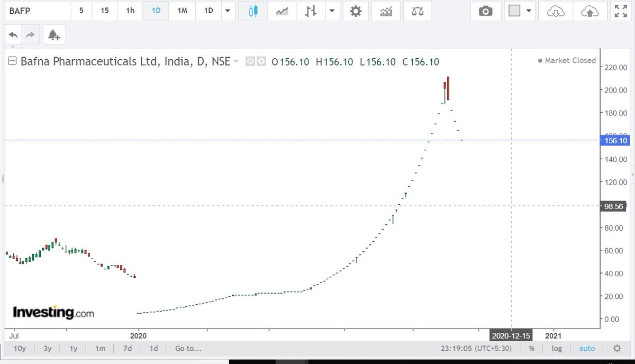Click the layout square swatch button

coord(514,11)
